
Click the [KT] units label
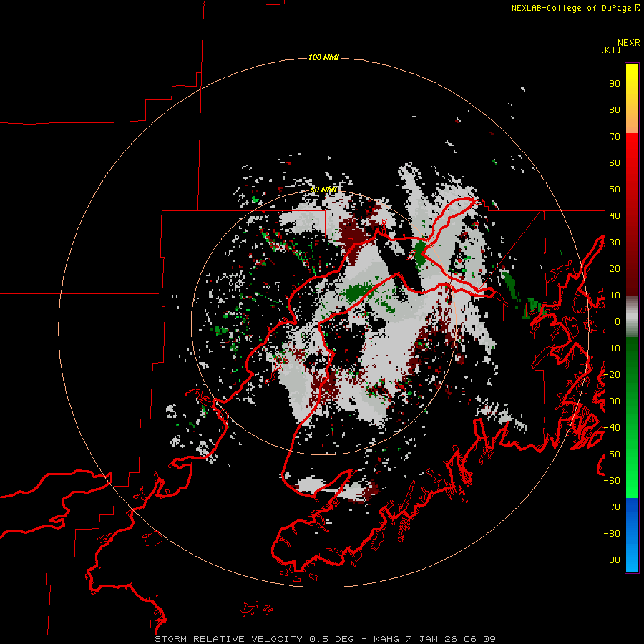[610, 49]
